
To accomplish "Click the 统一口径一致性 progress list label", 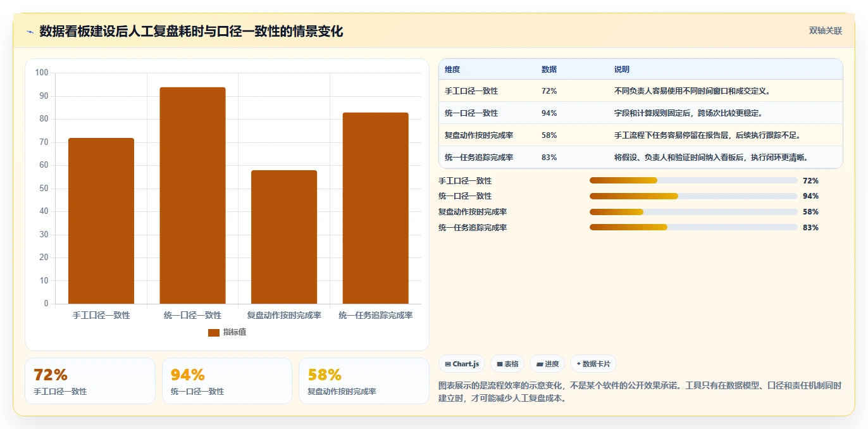I will tap(465, 196).
